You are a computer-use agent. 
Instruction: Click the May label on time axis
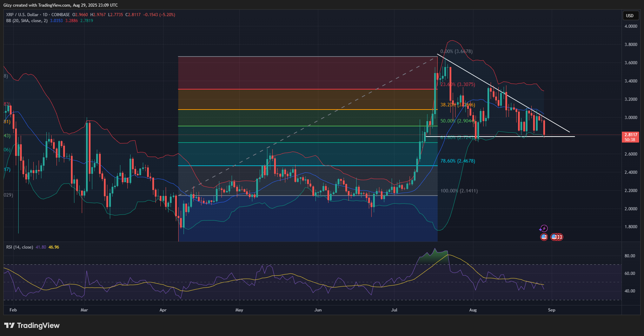coord(239,310)
